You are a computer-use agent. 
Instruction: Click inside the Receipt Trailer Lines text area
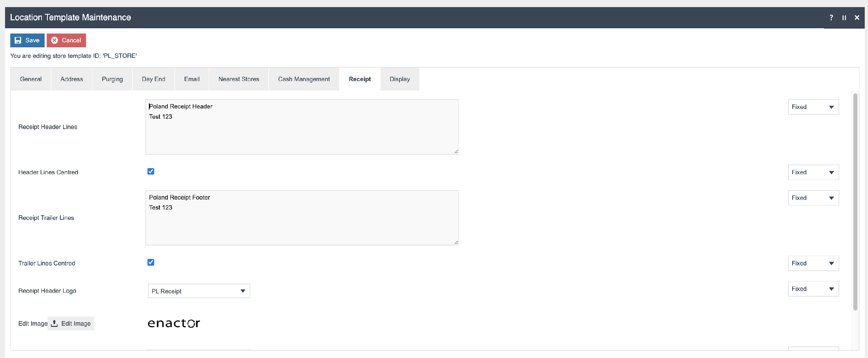301,222
